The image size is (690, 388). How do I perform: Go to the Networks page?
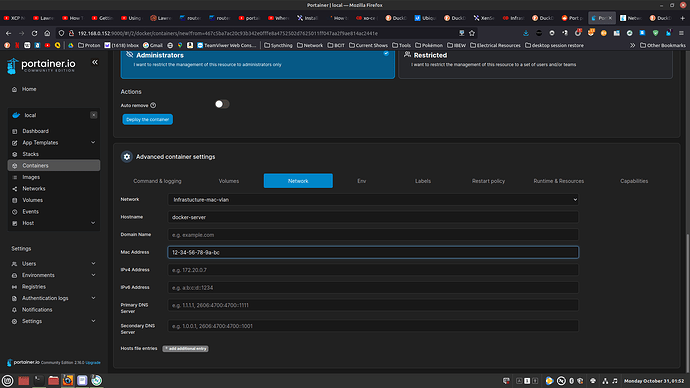pyautogui.click(x=33, y=188)
